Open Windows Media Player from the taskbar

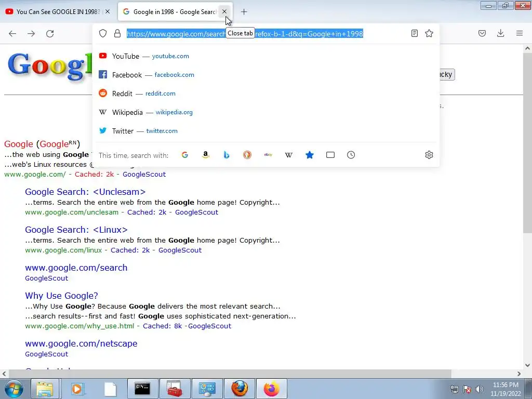(x=77, y=389)
